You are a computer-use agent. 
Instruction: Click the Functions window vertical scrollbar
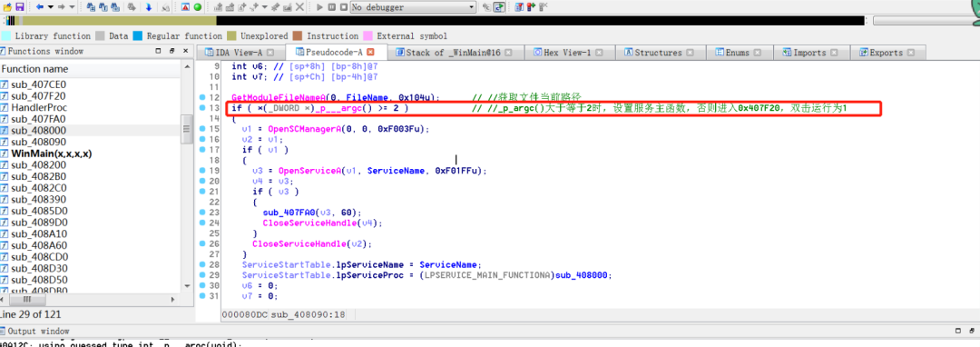coord(186,175)
